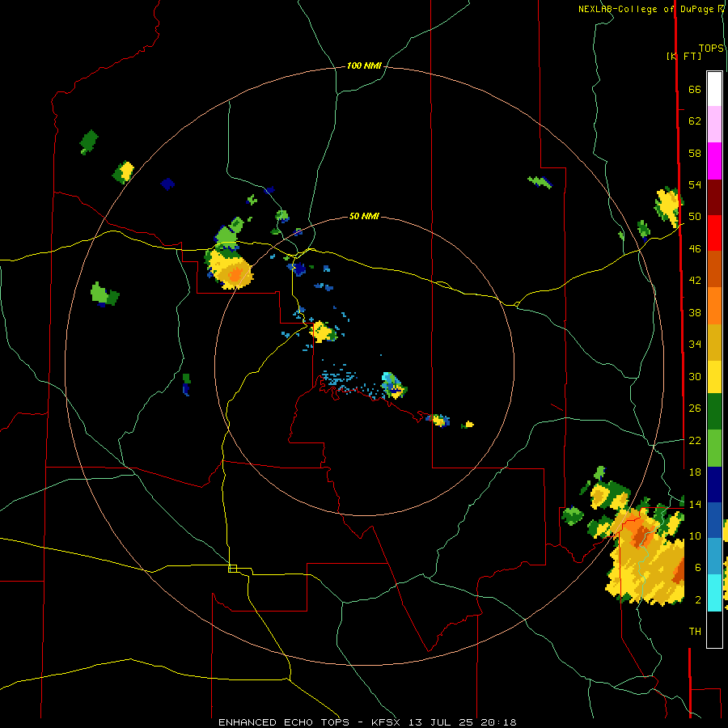
Task: Click the [K FT] units label
Action: [x=684, y=56]
